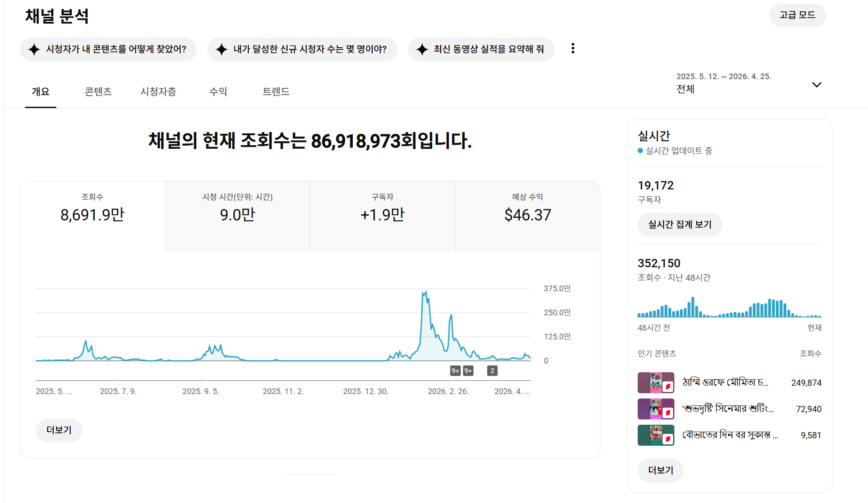Click the second 9+ chart event marker
Screen dimensions: 868x503
click(x=468, y=371)
